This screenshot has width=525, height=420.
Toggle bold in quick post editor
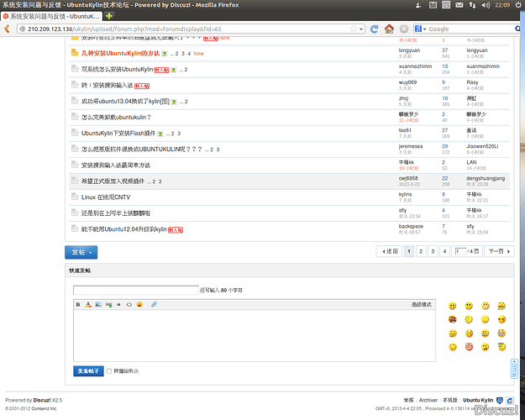78,304
